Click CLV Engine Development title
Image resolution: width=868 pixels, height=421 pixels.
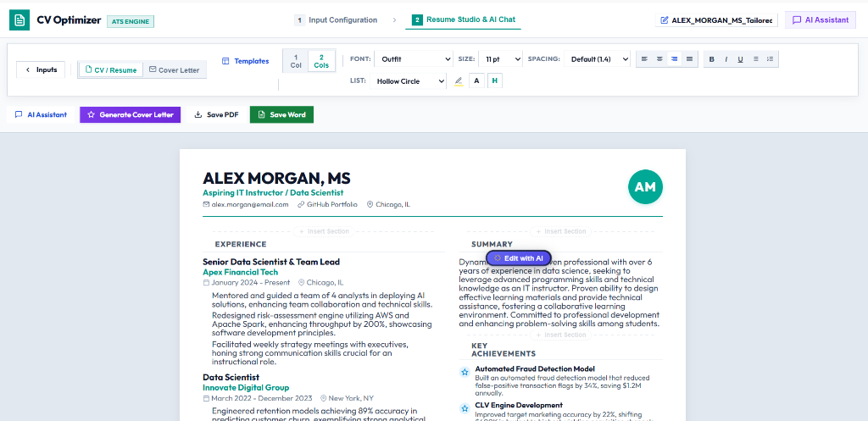point(519,405)
